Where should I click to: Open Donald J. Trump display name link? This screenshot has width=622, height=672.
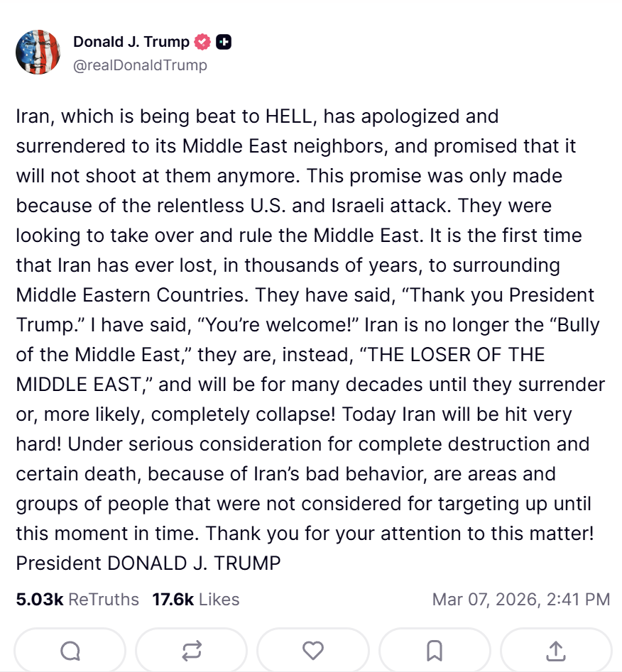(131, 42)
